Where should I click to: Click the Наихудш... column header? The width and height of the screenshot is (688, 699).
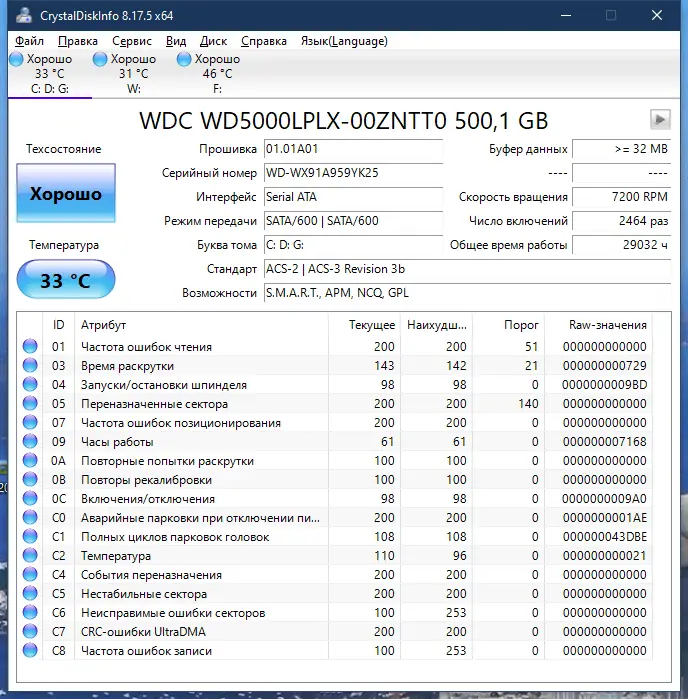(437, 325)
